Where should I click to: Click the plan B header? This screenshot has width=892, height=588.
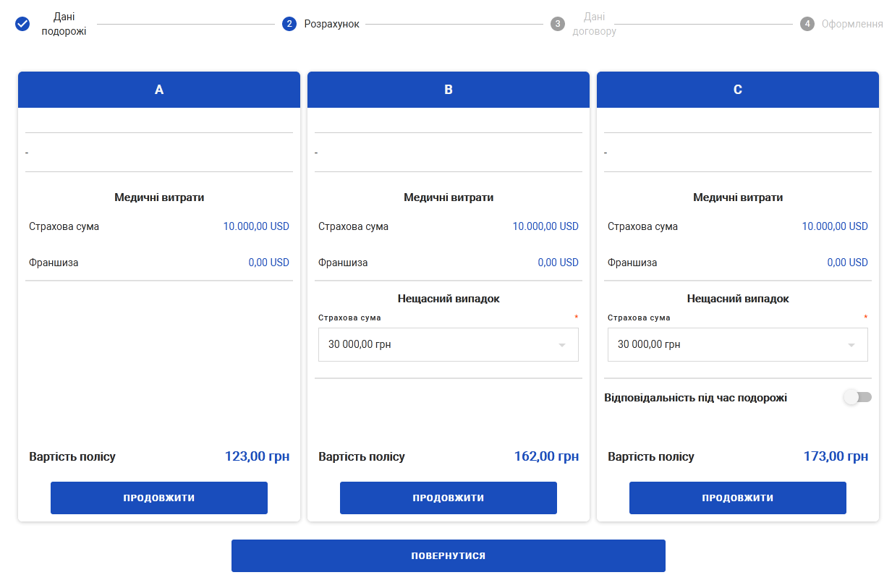449,90
